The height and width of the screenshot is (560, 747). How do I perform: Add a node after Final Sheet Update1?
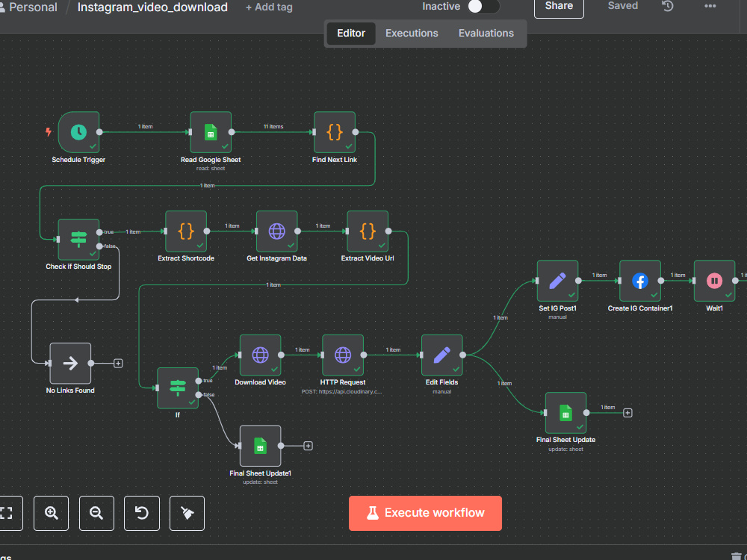[309, 446]
